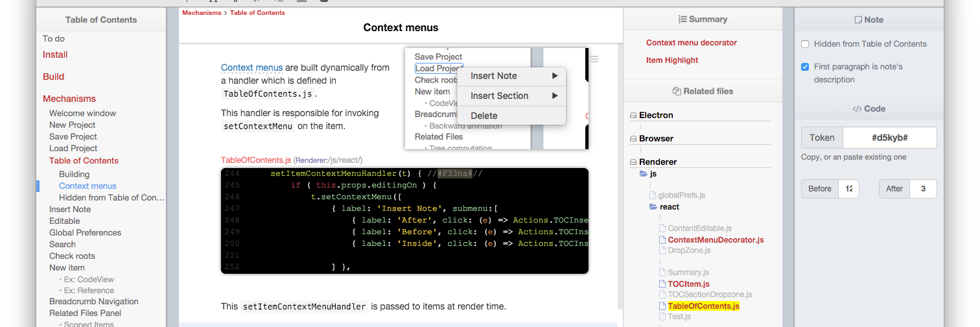Click the #d5kyb# token field
This screenshot has width=980, height=327.
click(x=889, y=138)
